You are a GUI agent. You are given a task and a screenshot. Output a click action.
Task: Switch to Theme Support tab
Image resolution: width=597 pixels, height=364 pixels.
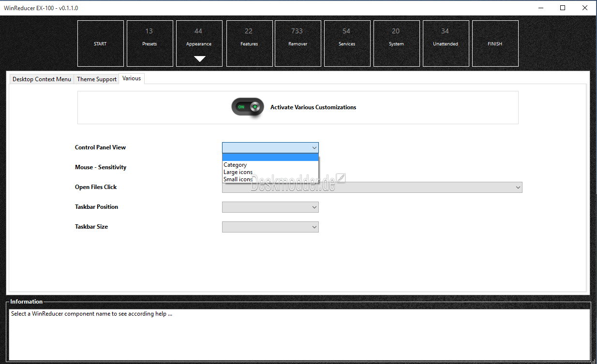click(x=97, y=79)
